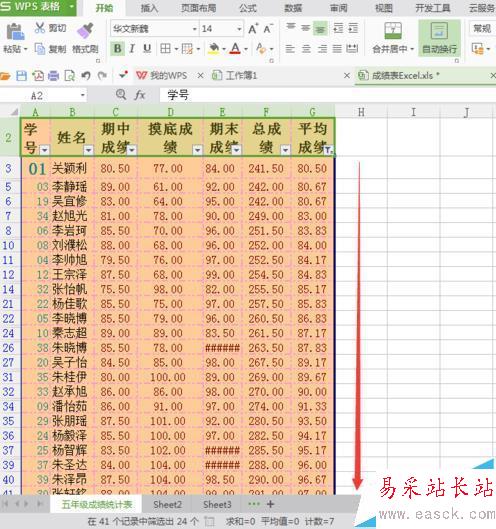Click the Undo arrow icon
Viewport: 496px width, 529px height.
(x=86, y=76)
